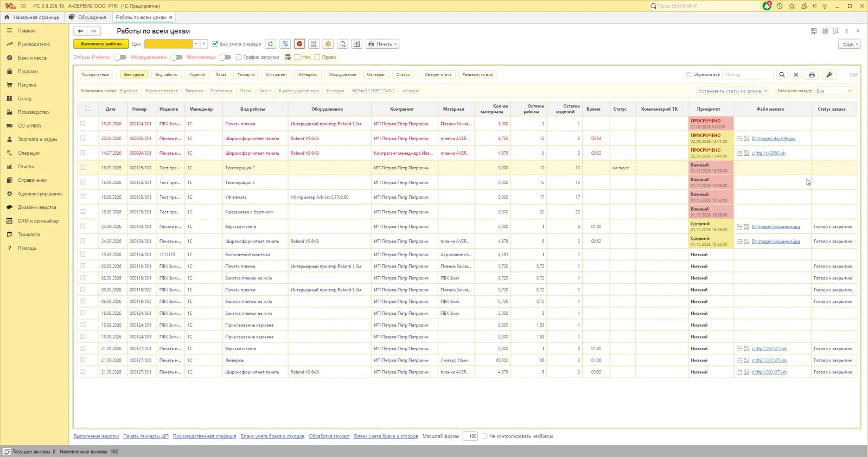
Task: Open the gear settings icon in toolbar
Action: (328, 44)
